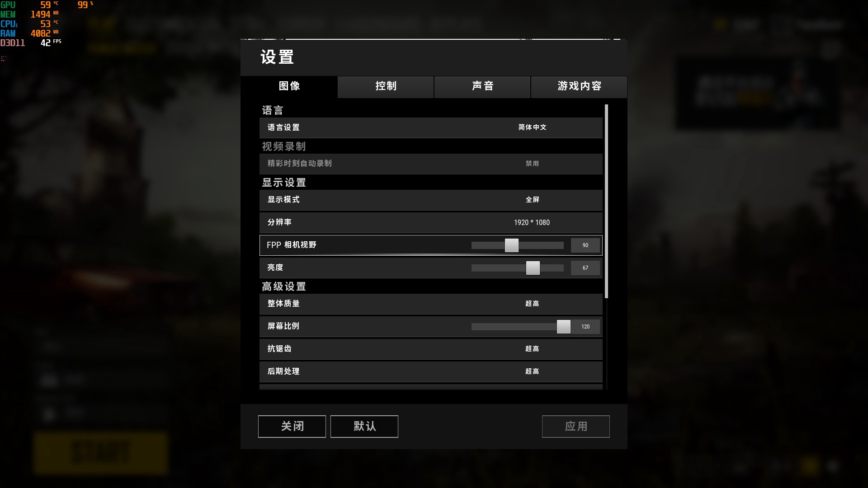
Task: Switch to the 控制 tab
Action: point(386,87)
